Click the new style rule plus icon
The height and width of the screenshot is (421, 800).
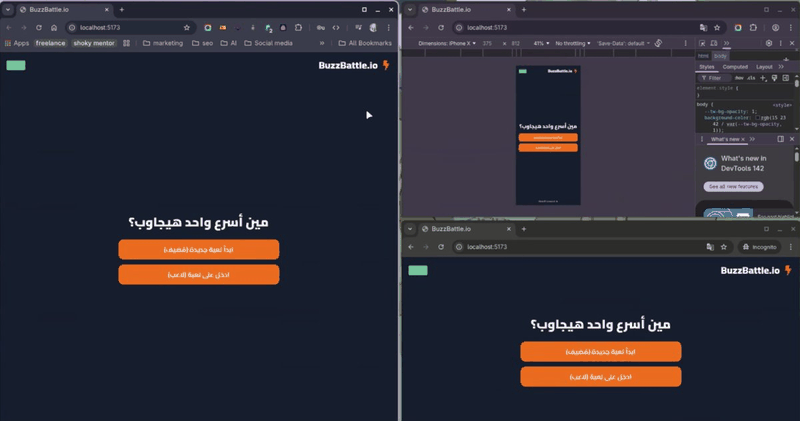[x=763, y=78]
